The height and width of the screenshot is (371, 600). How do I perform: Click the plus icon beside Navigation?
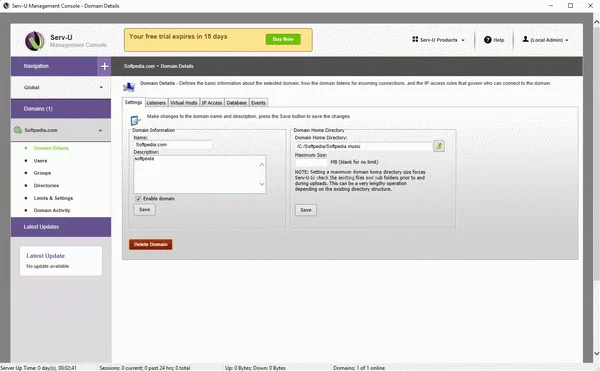104,67
